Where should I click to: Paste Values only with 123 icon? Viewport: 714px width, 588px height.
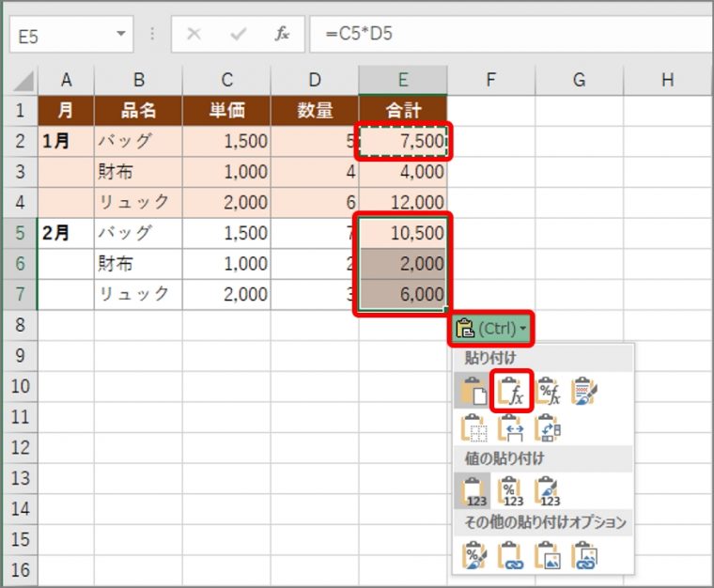473,491
